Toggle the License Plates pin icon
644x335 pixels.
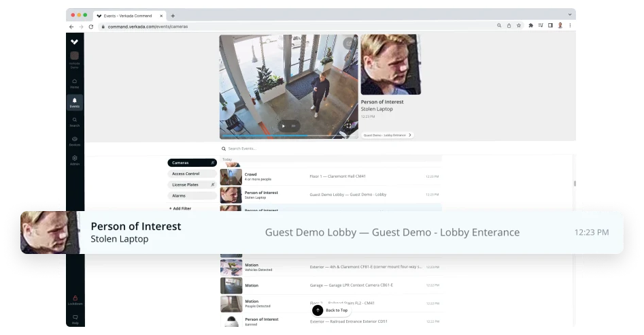212,185
